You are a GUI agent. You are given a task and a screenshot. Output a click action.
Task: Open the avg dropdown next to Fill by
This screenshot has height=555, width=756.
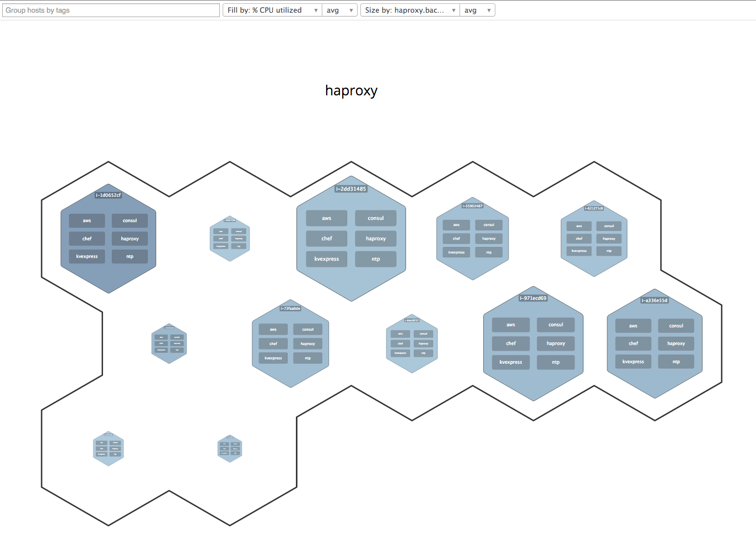pyautogui.click(x=339, y=10)
